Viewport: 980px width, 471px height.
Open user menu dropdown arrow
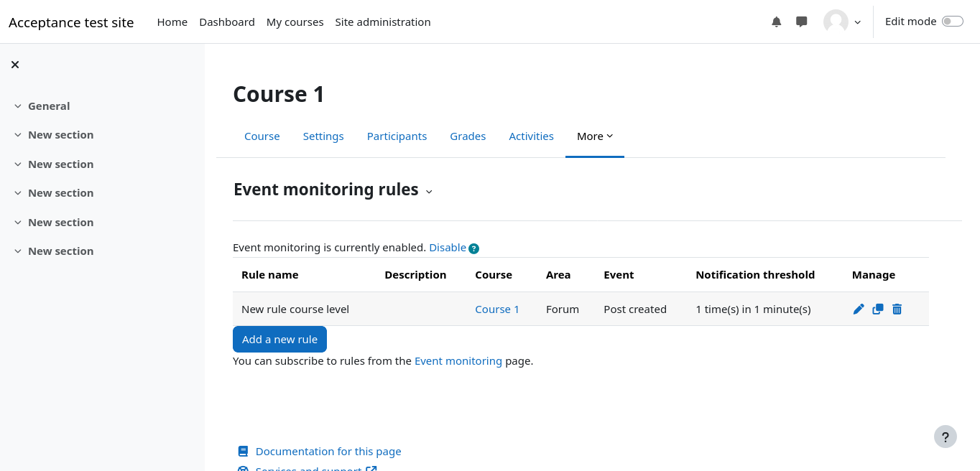(857, 22)
